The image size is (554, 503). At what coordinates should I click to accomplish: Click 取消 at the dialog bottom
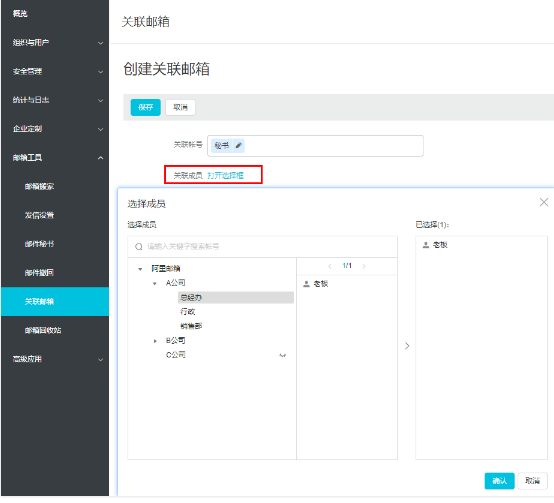click(x=532, y=481)
